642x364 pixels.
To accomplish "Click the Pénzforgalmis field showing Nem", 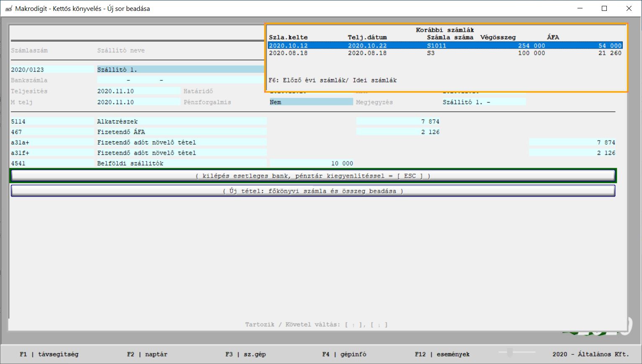I will pos(311,102).
